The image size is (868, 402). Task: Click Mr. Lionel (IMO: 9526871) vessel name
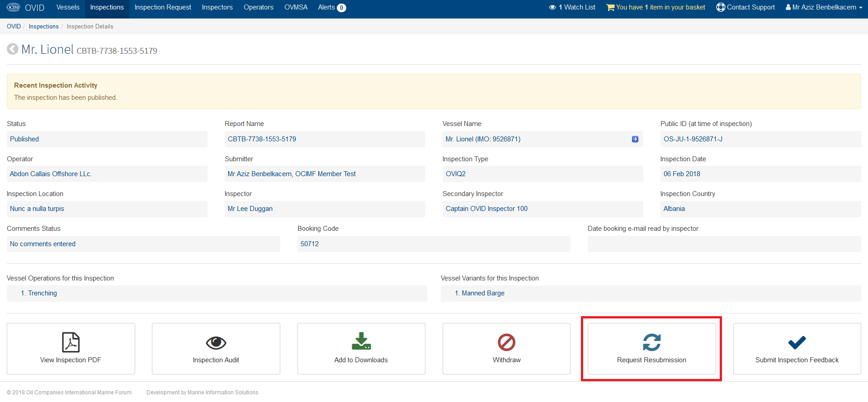483,139
